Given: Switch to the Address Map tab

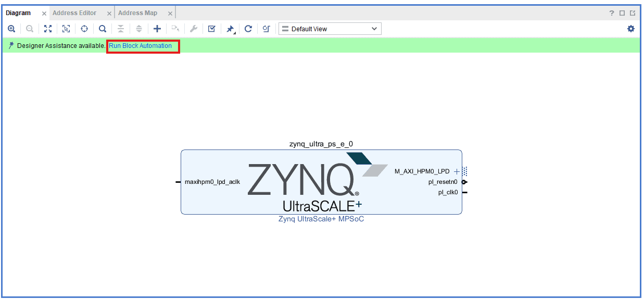Looking at the screenshot, I should pyautogui.click(x=137, y=13).
